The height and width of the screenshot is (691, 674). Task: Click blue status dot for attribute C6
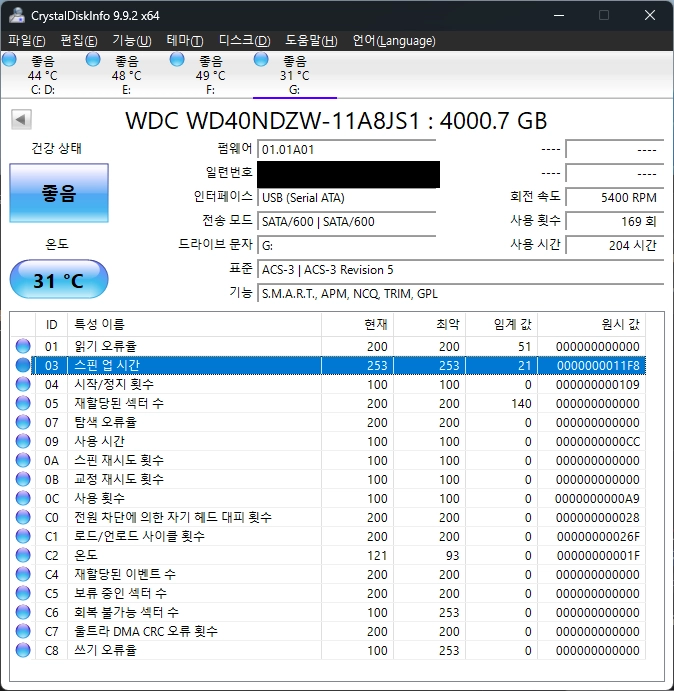pos(23,612)
